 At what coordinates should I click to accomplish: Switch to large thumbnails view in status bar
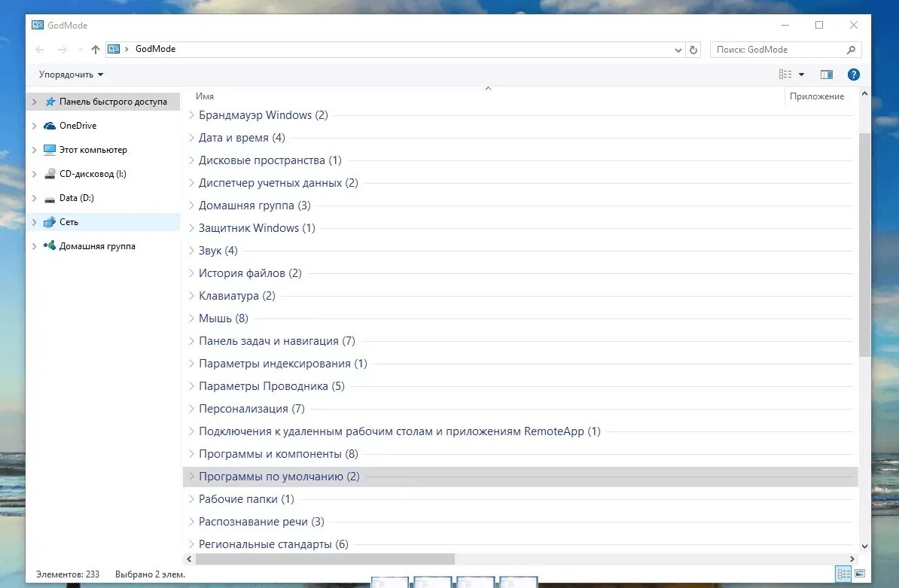click(x=860, y=574)
